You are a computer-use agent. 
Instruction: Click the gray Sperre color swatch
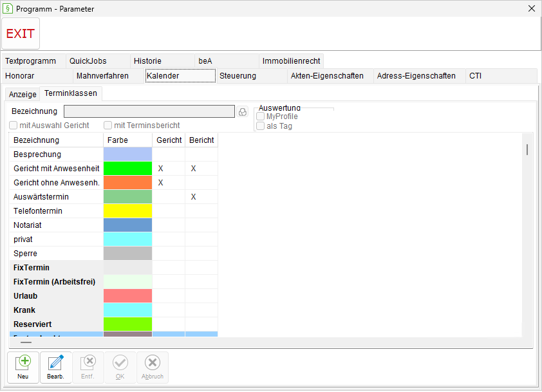click(127, 254)
